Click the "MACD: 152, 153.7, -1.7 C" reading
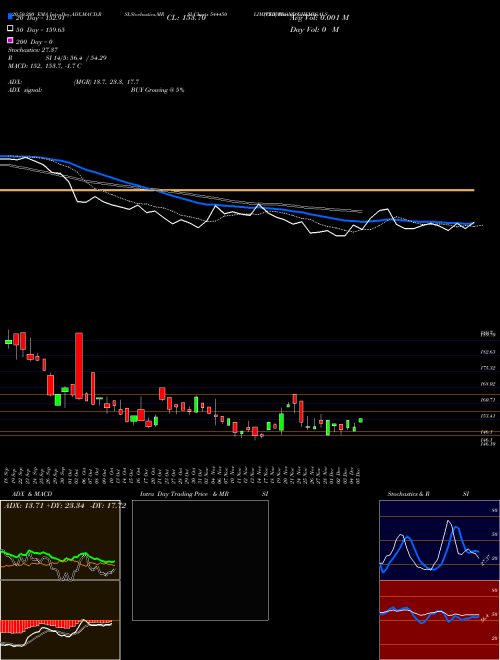Screen dimensions: 500x660 coord(45,66)
